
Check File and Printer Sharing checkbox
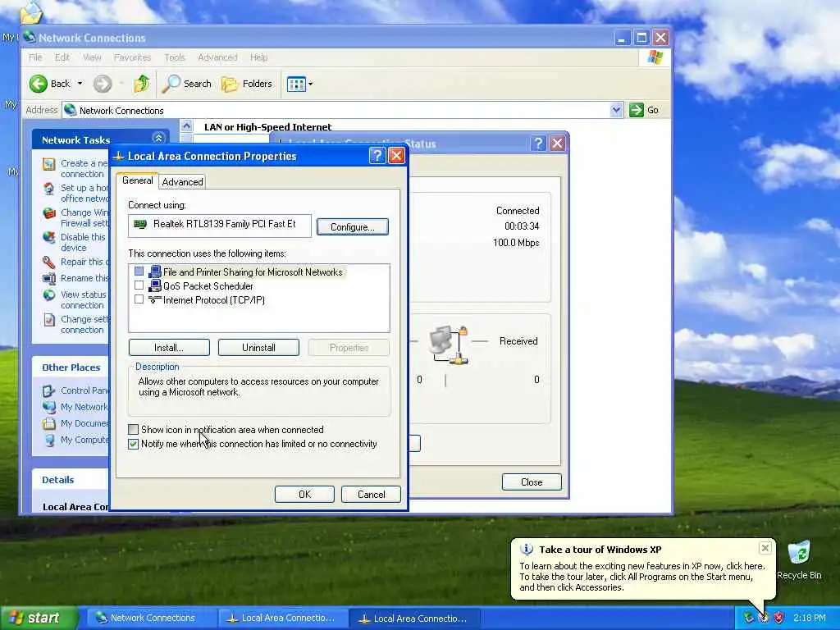tap(139, 272)
